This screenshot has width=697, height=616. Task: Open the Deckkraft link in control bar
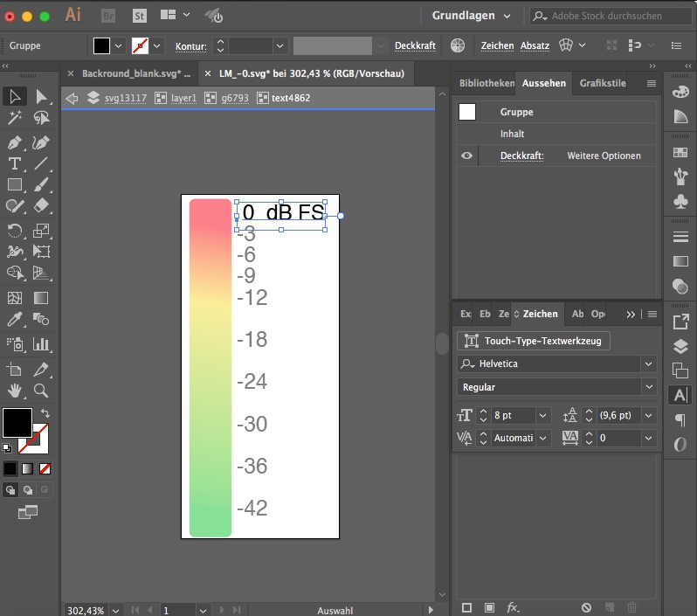pyautogui.click(x=415, y=45)
